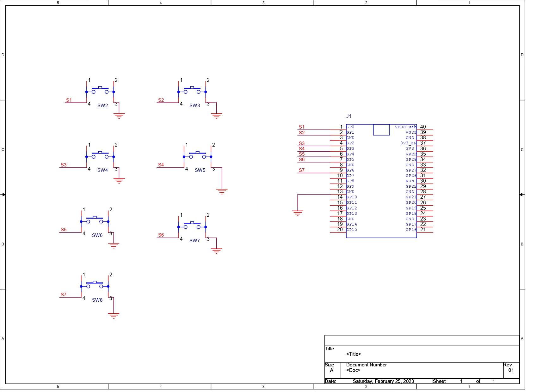The height and width of the screenshot is (392, 555).
Task: Select the ground symbol below SW8
Action: 114,315
